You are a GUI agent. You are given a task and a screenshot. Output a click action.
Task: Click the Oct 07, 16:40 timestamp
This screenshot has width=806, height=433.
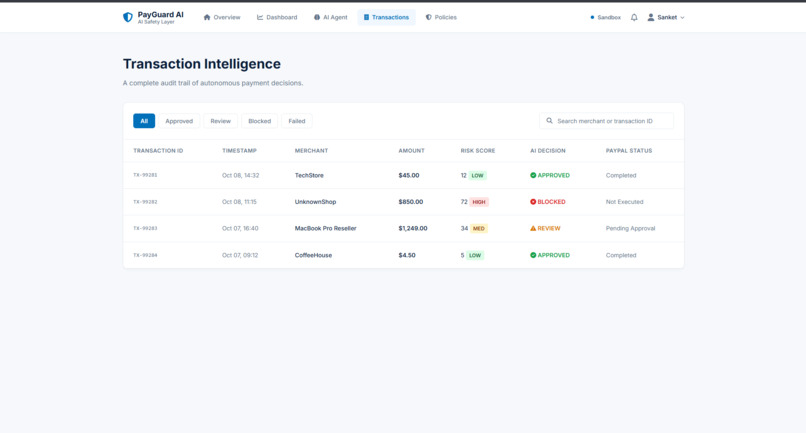[x=240, y=228]
